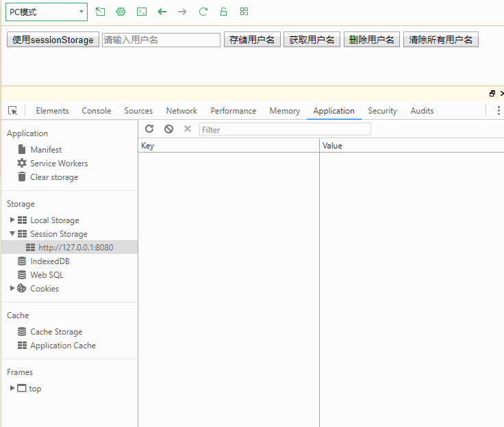Collapse Session Storage tree arrow
The width and height of the screenshot is (504, 427).
click(12, 233)
